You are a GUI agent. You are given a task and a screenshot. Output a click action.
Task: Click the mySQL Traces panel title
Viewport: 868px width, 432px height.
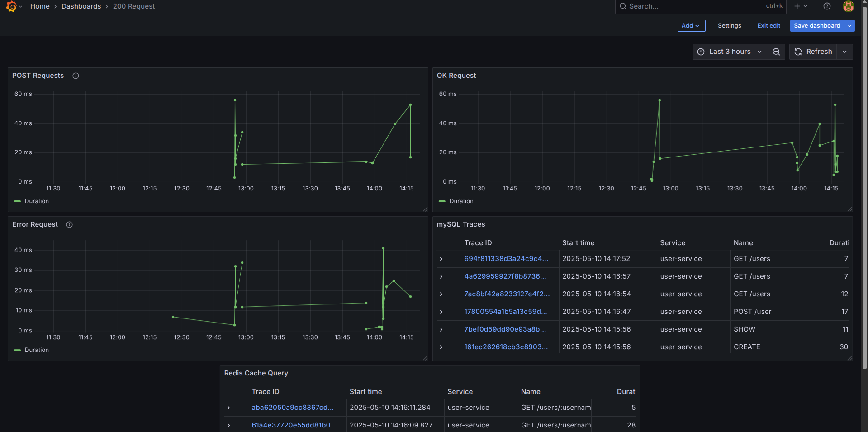pos(460,224)
